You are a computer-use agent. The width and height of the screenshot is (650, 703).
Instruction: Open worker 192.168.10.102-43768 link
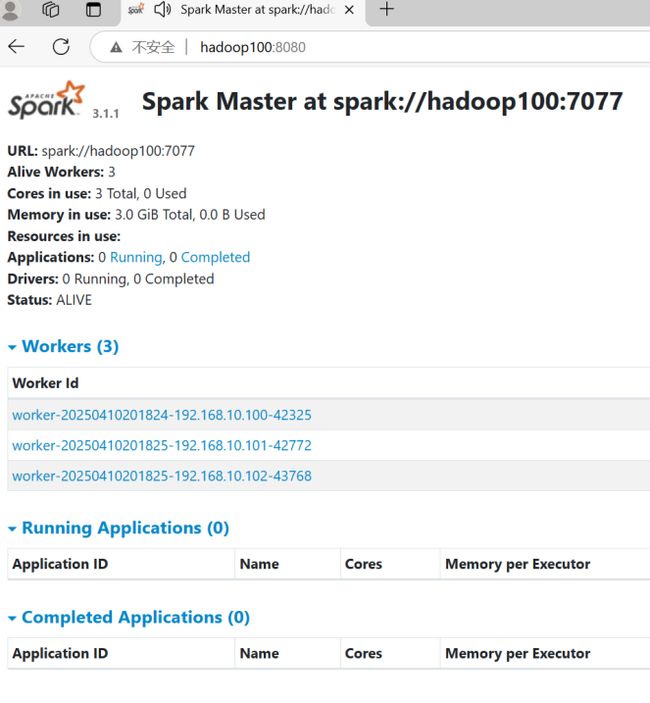point(162,476)
